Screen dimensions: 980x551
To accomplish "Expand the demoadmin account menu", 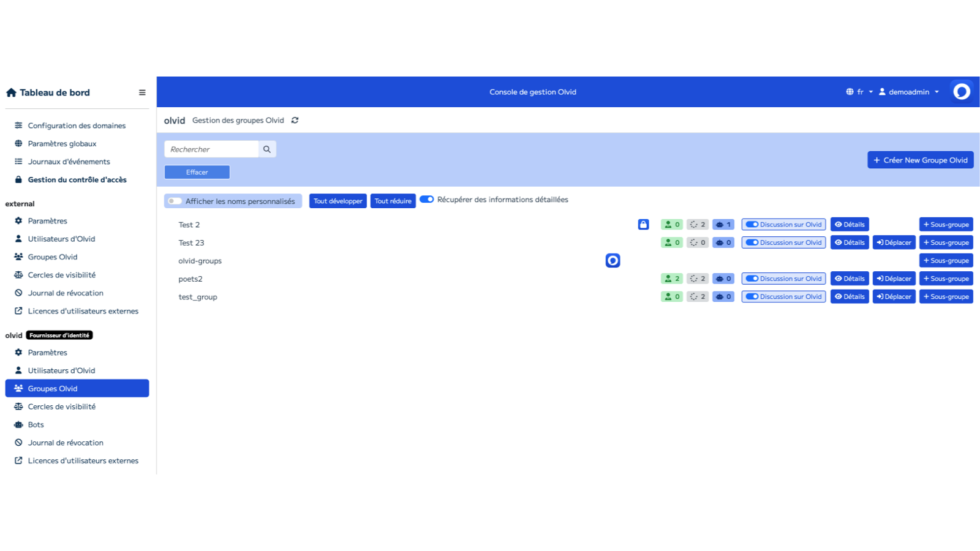I will coord(909,91).
